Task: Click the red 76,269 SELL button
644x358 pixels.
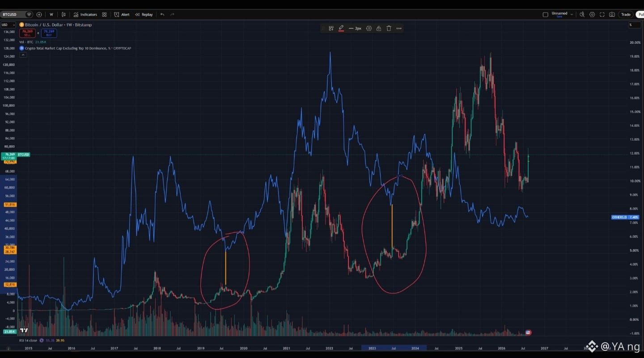Action: 28,33
